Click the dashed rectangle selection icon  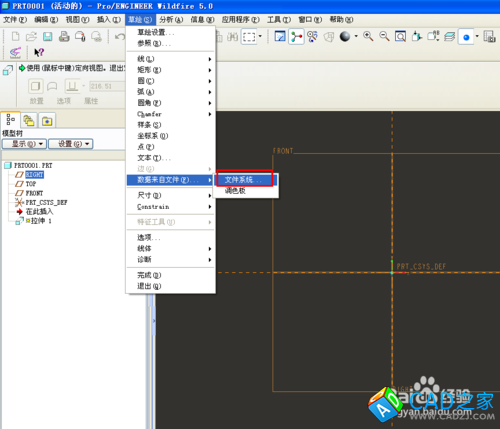(x=249, y=37)
